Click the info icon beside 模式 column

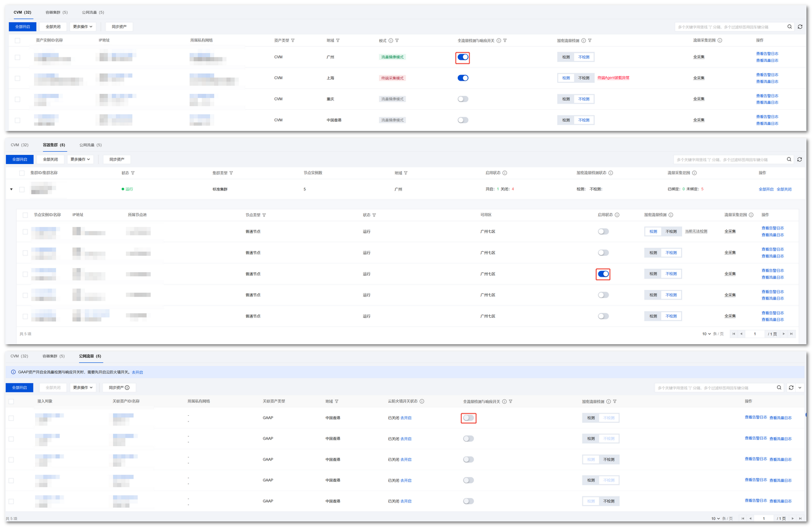pos(390,41)
